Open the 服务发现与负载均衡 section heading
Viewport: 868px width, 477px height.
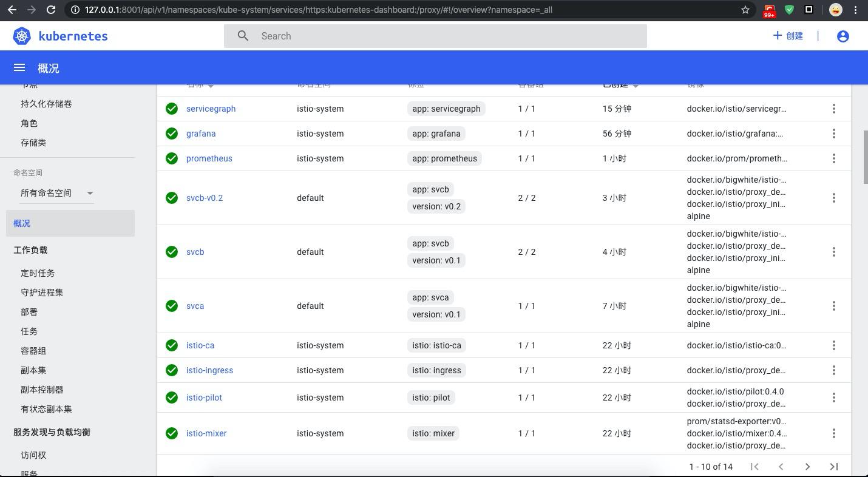click(x=52, y=432)
